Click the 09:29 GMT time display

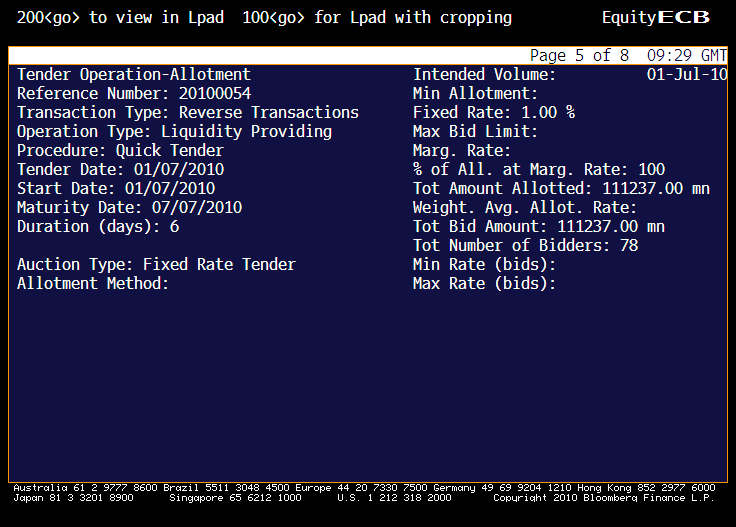pos(687,56)
